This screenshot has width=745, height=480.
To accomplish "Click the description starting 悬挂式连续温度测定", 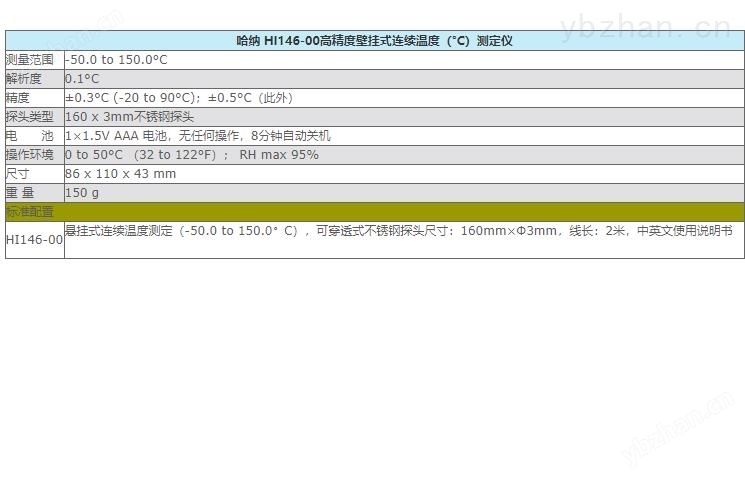I will pos(399,231).
